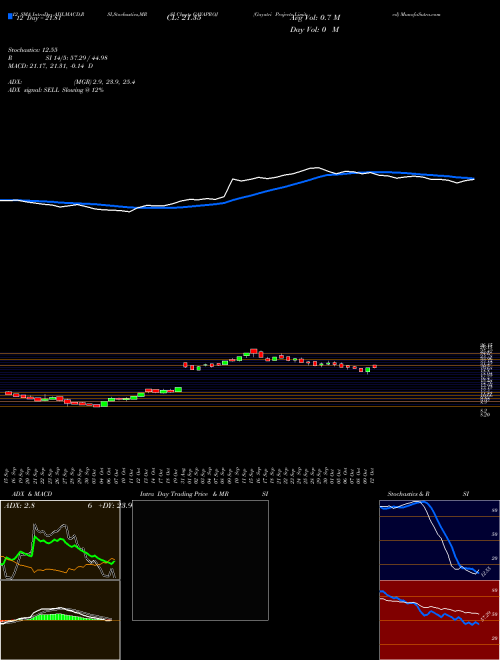
Task: Select the 'Day Vol: 0 M' readout
Action: click(x=314, y=29)
